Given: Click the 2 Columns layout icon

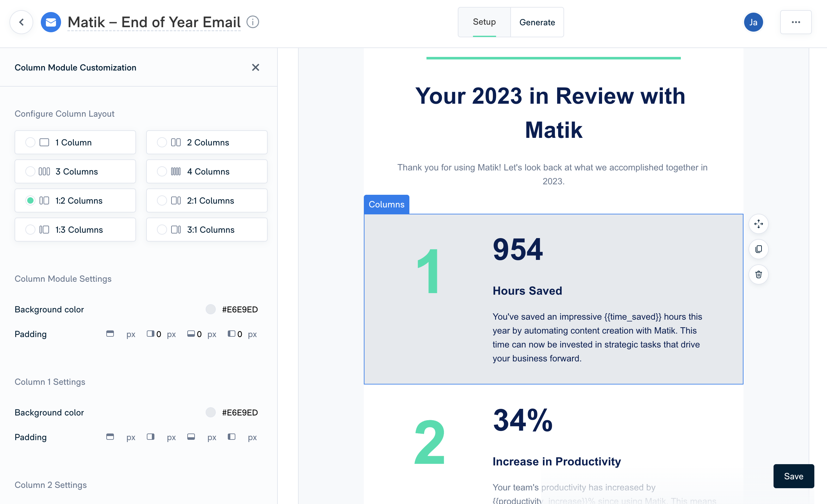Looking at the screenshot, I should pyautogui.click(x=176, y=143).
